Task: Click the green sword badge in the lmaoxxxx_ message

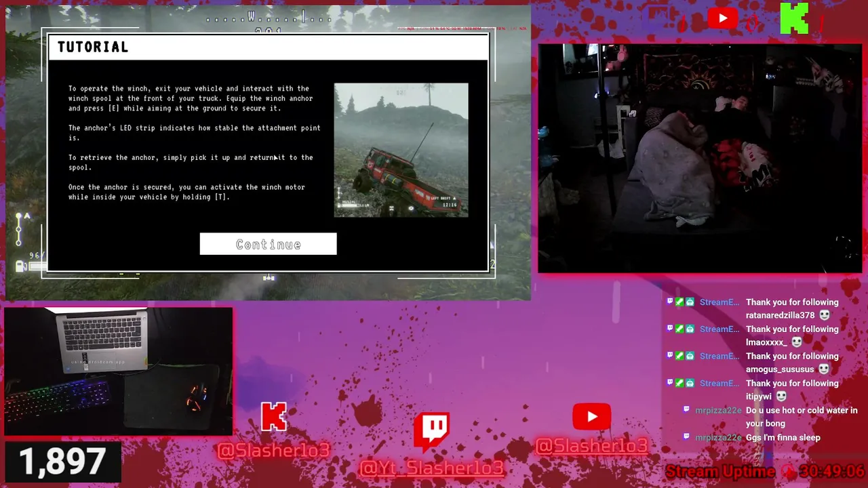Action: point(679,329)
